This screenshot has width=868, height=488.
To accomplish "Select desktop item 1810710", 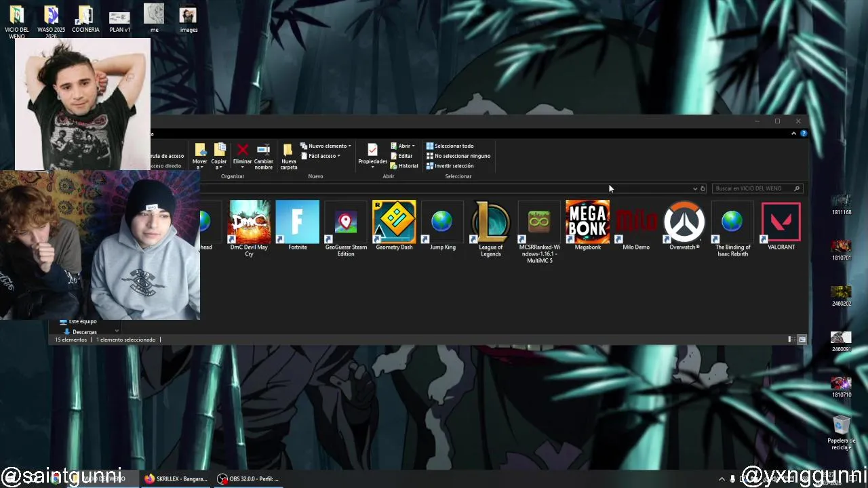I will (x=841, y=386).
